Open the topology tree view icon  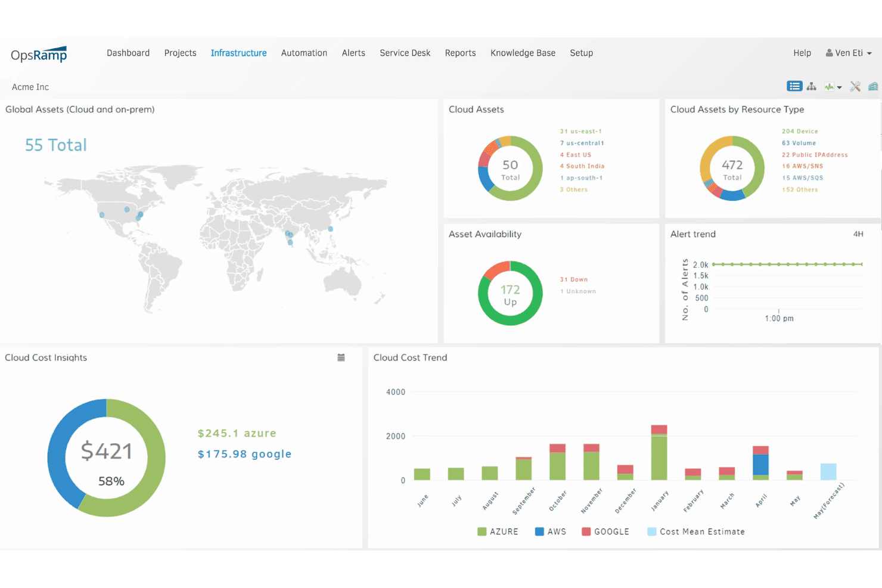pos(812,86)
